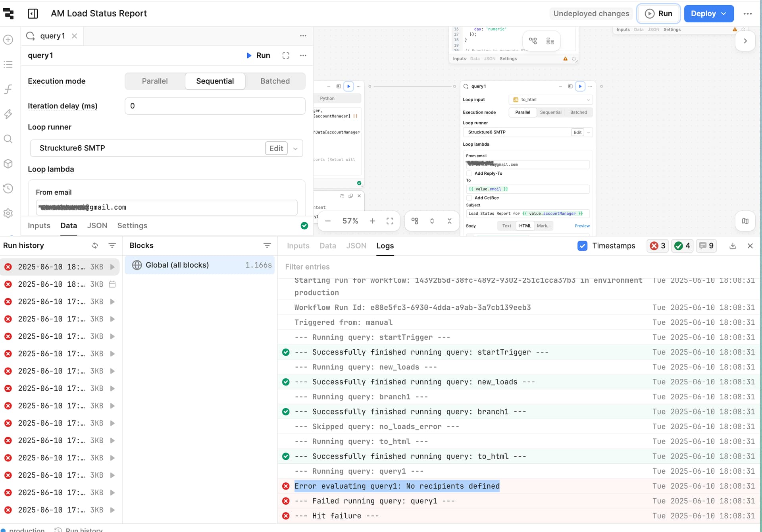Open the search icon in left sidebar
The width and height of the screenshot is (762, 532).
(8, 139)
